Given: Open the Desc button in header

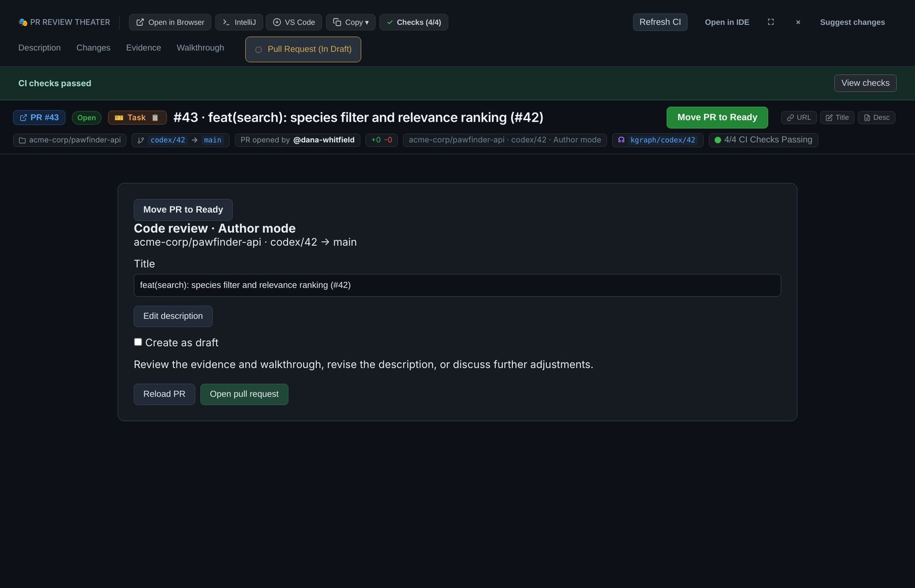Looking at the screenshot, I should [x=877, y=118].
